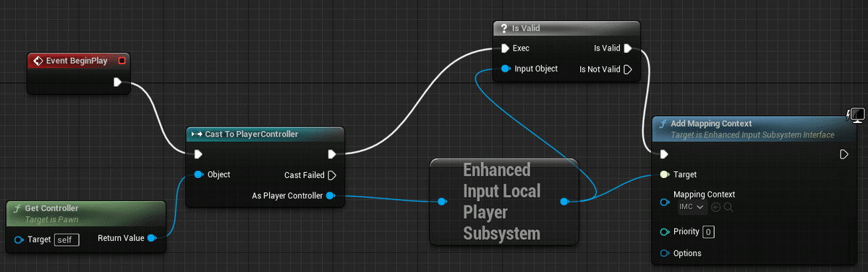The height and width of the screenshot is (272, 868).
Task: Click the Cast To PlayerController exec output pin
Action: click(x=332, y=154)
